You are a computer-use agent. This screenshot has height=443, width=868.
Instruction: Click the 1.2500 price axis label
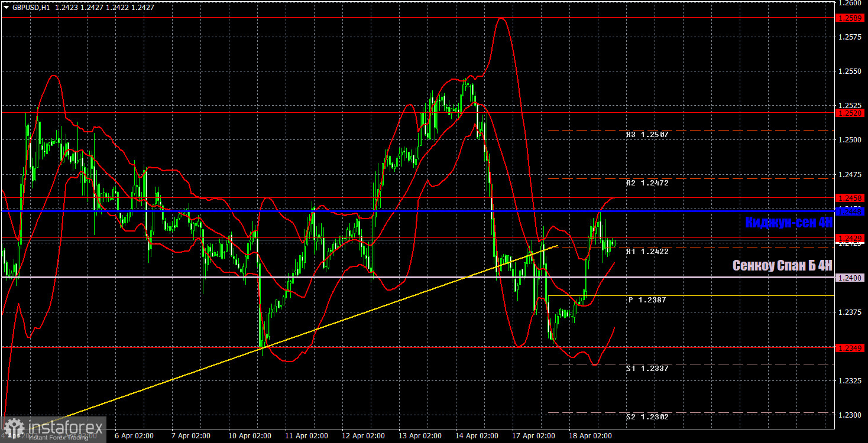pos(850,140)
